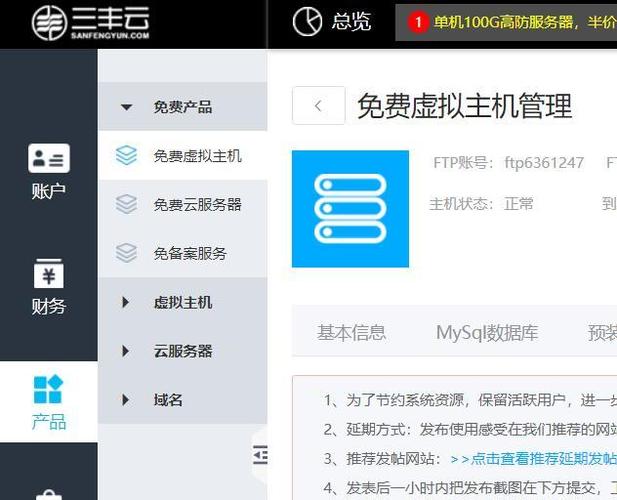Open the 点击查看推荐延期发帖 link
Viewport: 617px width, 500px height.
pos(534,459)
